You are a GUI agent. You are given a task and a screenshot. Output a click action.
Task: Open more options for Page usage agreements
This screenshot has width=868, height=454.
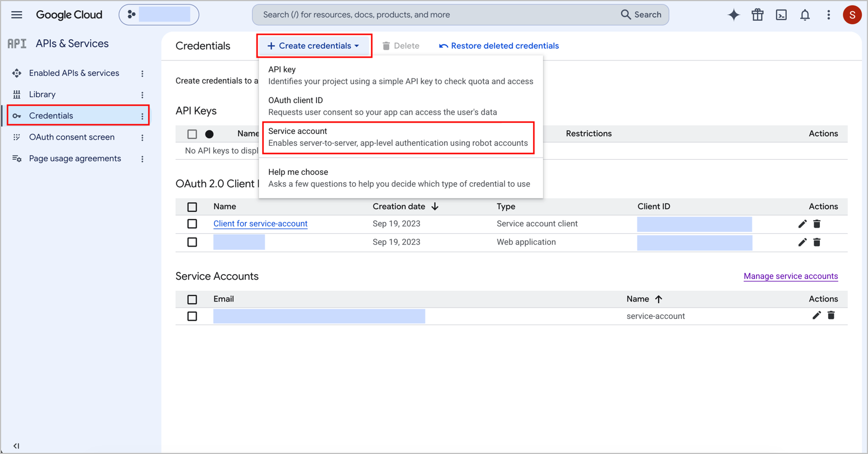142,159
